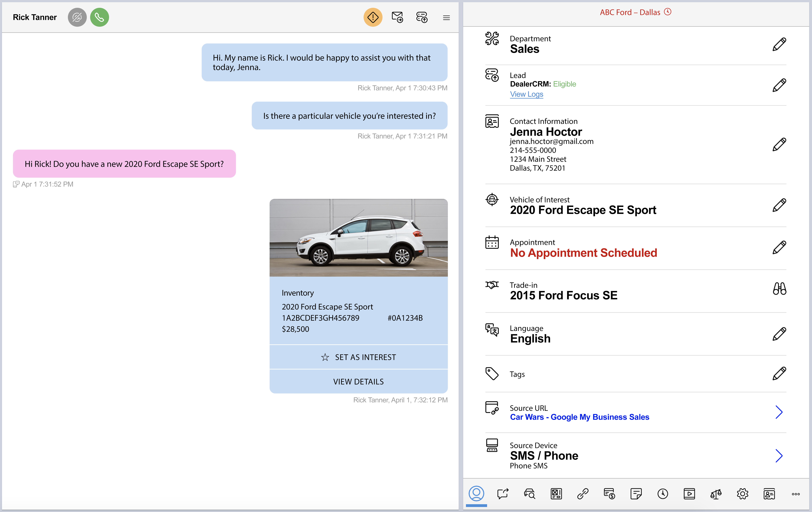Click the 'Hi. My name is Rick' message bubble
The height and width of the screenshot is (512, 812).
point(324,62)
